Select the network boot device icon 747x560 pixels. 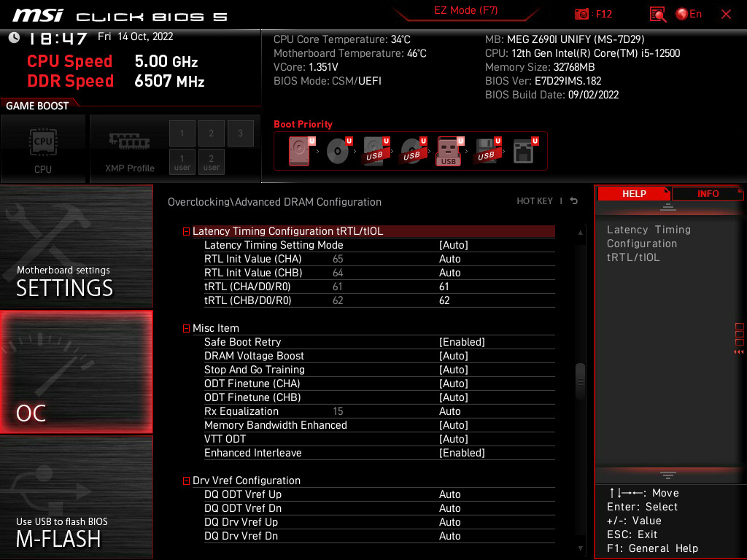click(x=525, y=150)
